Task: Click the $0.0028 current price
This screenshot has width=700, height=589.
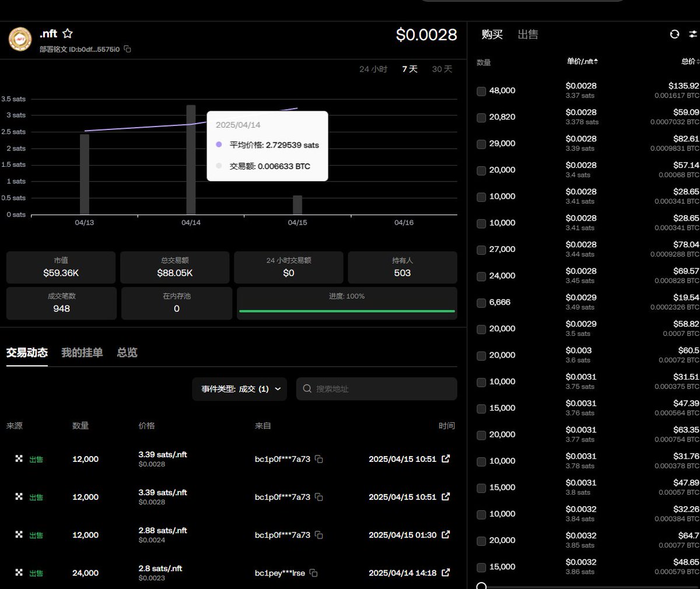Action: coord(426,35)
